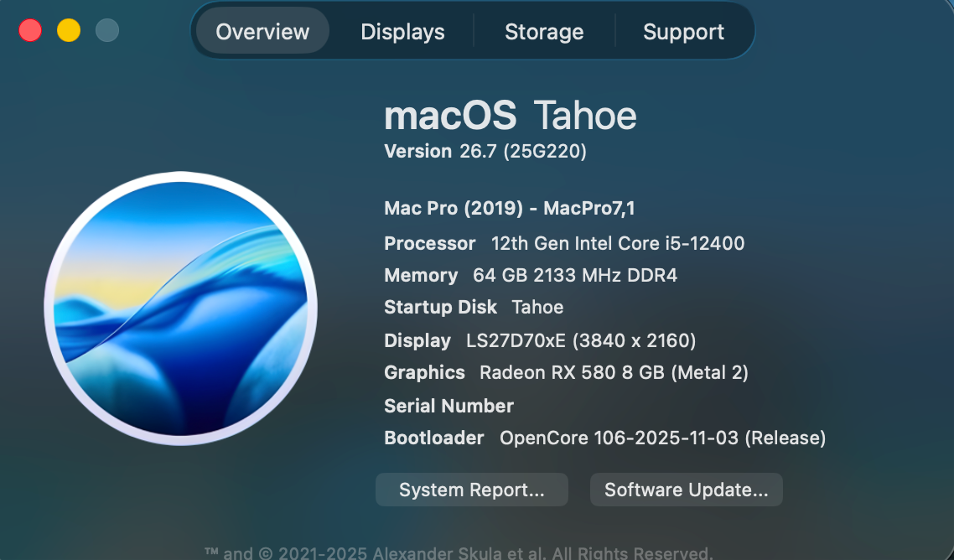Select the Support tab
The image size is (954, 560).
(x=683, y=32)
